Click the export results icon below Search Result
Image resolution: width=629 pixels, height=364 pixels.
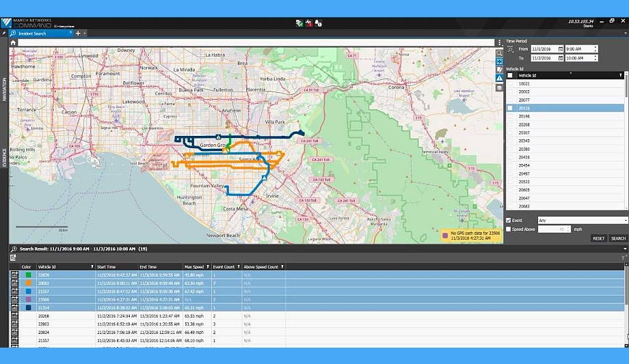pyautogui.click(x=13, y=257)
